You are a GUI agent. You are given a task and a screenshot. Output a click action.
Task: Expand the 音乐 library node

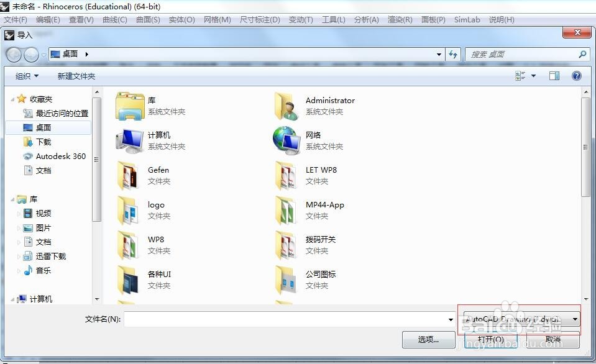pyautogui.click(x=19, y=271)
